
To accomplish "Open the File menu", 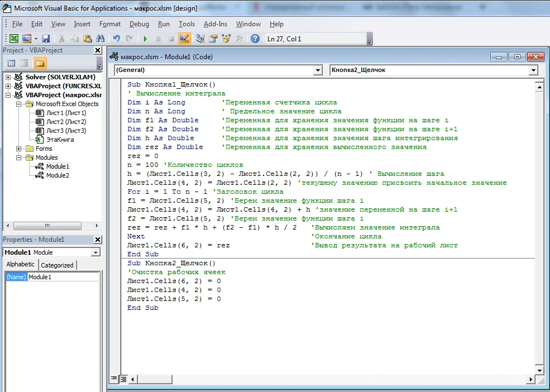I will (17, 24).
